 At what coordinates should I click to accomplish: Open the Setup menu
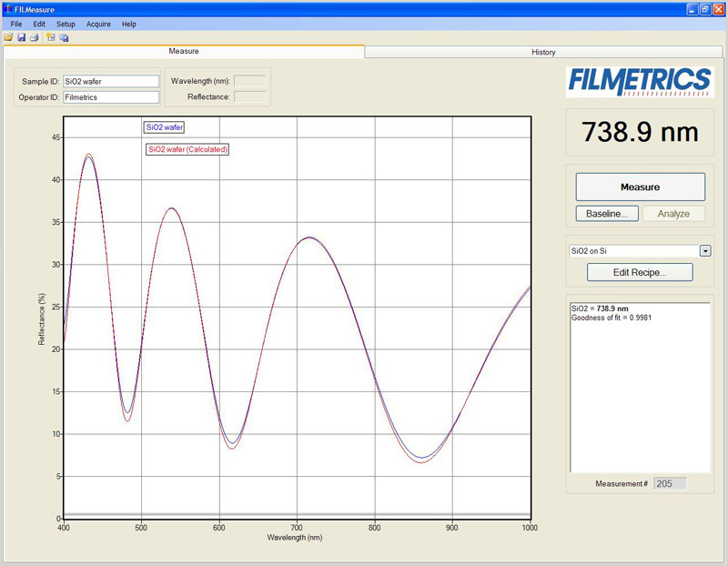(66, 24)
